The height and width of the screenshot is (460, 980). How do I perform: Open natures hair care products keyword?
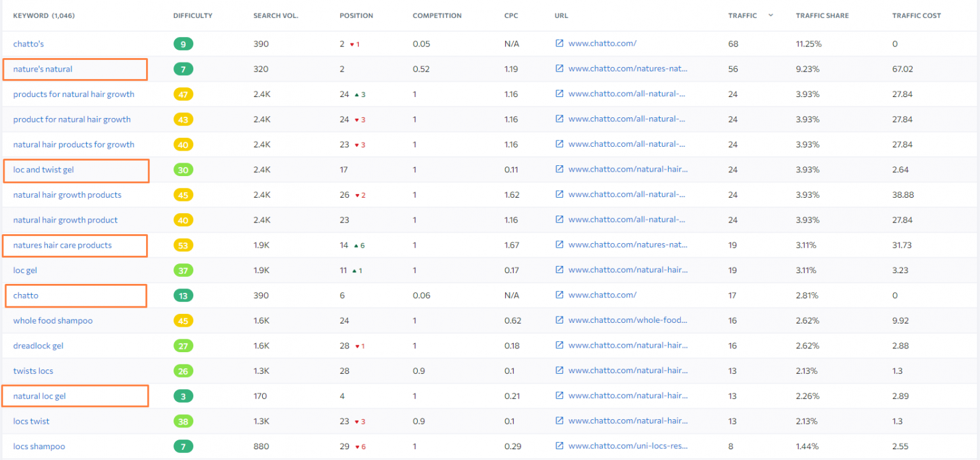[63, 245]
